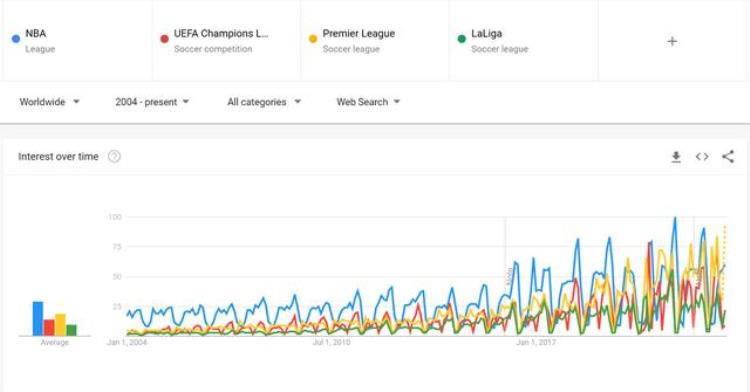Select the Premier League term card
This screenshot has height=392, width=750.
(375, 41)
